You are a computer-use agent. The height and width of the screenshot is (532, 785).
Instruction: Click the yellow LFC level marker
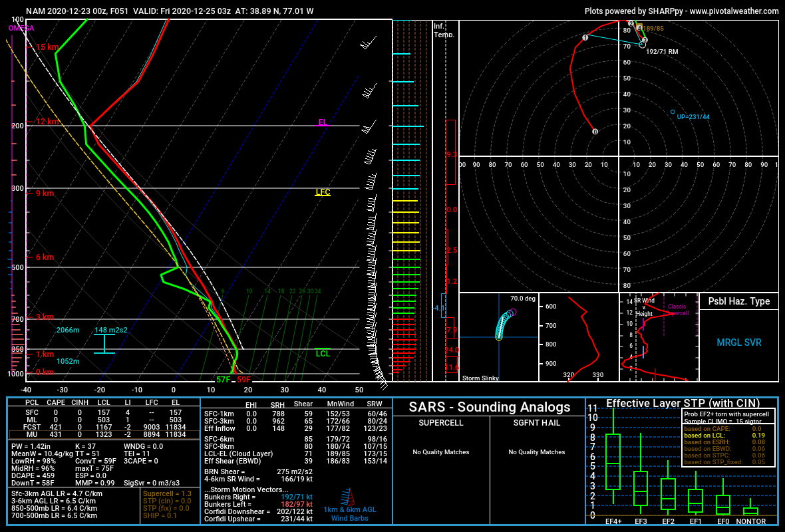(x=323, y=192)
